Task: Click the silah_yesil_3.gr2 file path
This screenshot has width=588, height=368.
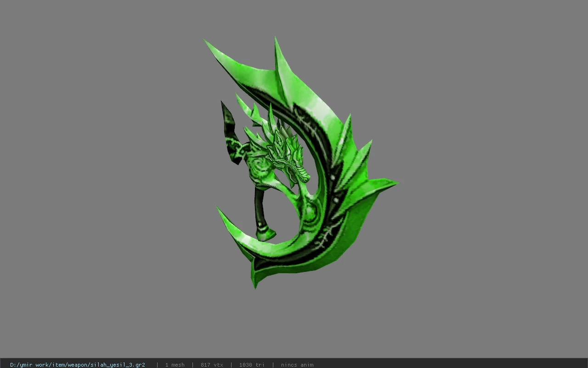Action: coord(78,365)
